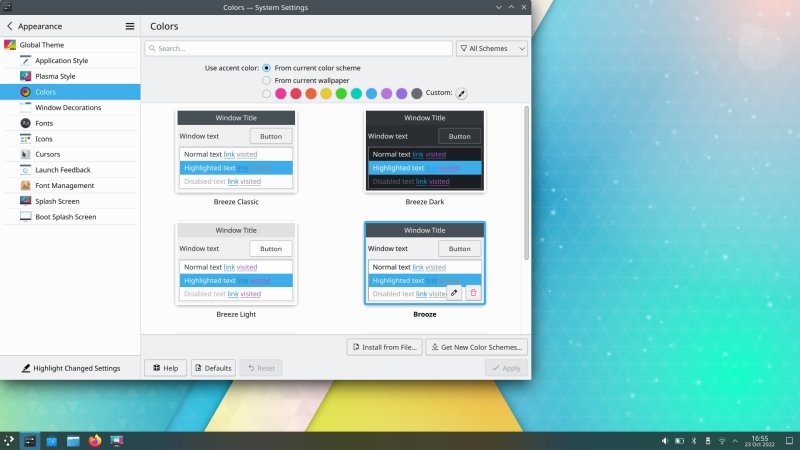Click the edit pencil icon on Brooze scheme
The height and width of the screenshot is (450, 800).
(x=454, y=293)
